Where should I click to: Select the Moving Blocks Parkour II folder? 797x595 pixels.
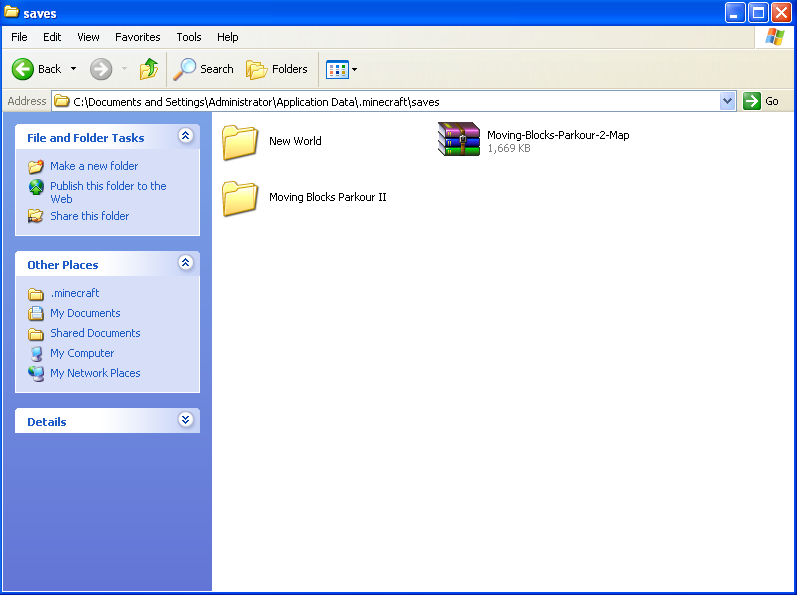coord(240,198)
